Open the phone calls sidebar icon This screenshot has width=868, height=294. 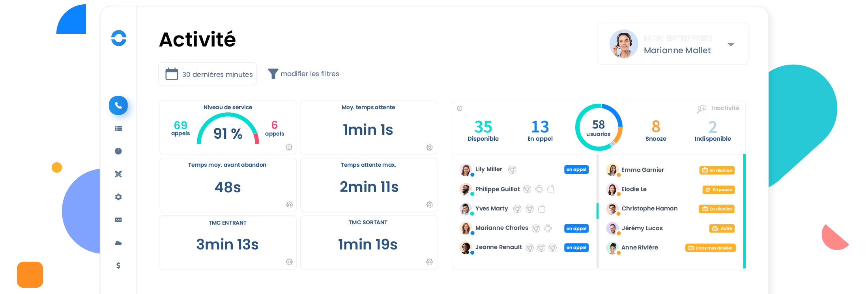118,105
